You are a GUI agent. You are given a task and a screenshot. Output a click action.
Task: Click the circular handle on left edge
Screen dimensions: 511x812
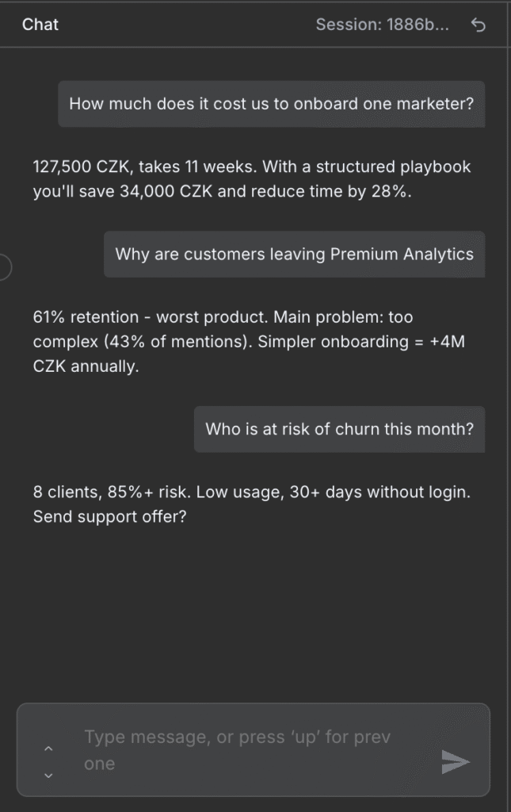pos(2,267)
